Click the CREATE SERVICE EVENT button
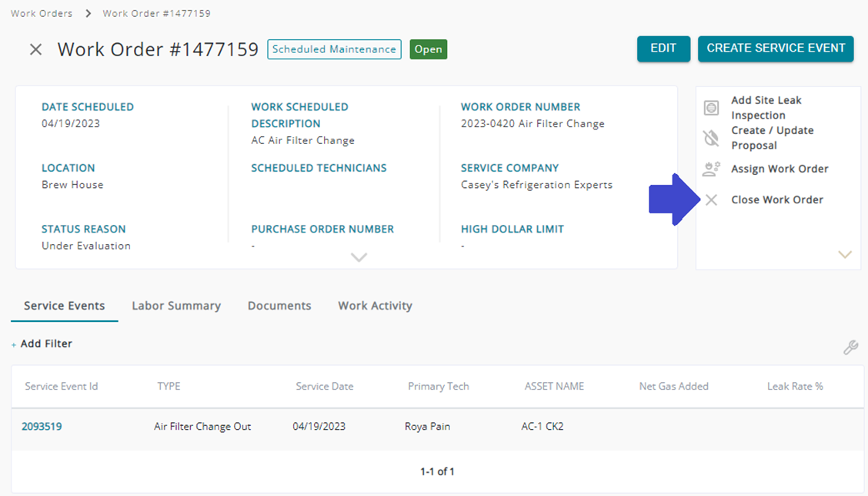The height and width of the screenshot is (496, 868). pos(776,49)
